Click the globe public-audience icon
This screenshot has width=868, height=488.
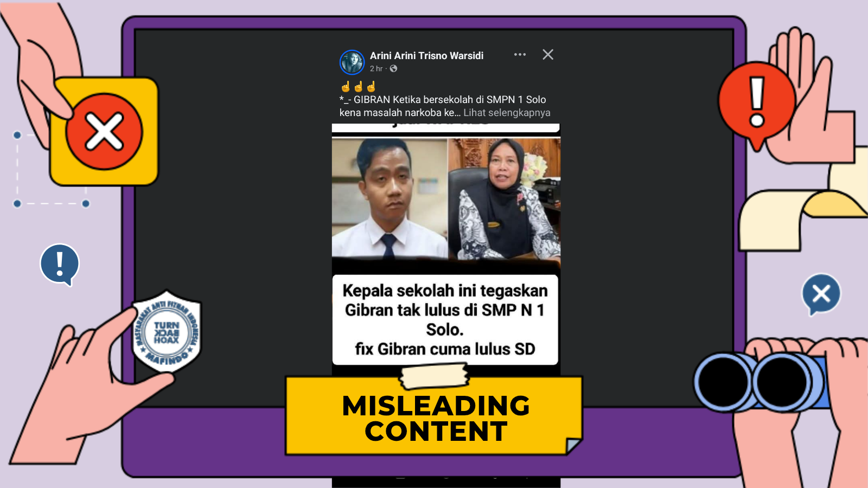tap(393, 69)
